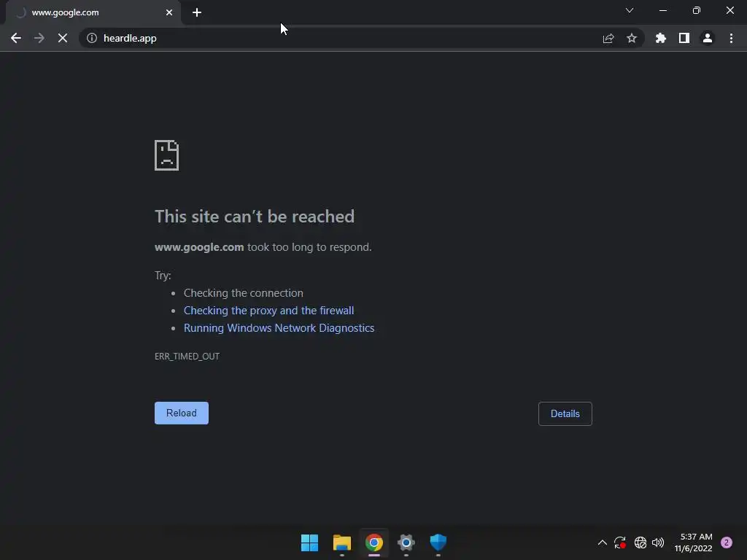Stop loading the page
Screen dimensions: 747x560
point(63,38)
